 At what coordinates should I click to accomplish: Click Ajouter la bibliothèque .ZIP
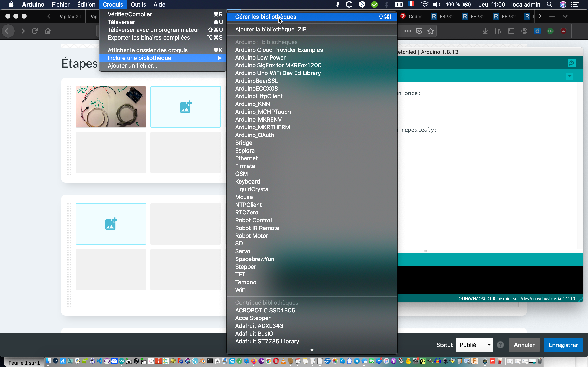pos(273,29)
